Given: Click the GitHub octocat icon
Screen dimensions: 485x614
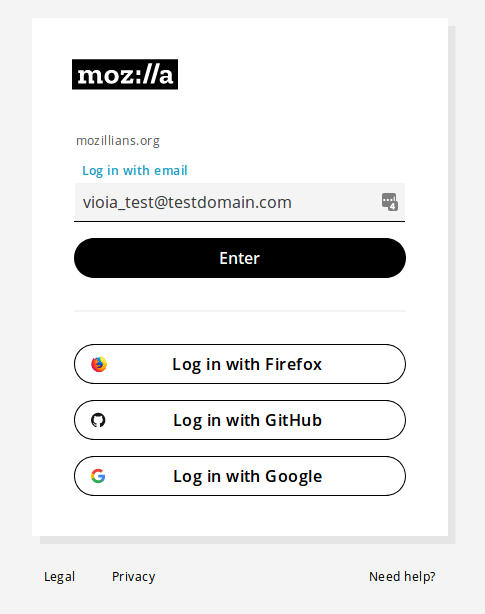Looking at the screenshot, I should point(98,420).
